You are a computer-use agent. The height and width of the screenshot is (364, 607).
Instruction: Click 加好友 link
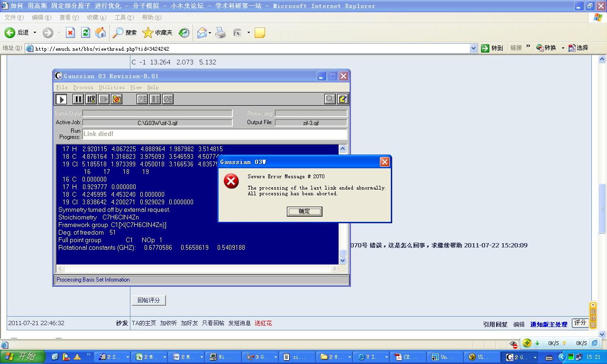click(x=189, y=323)
